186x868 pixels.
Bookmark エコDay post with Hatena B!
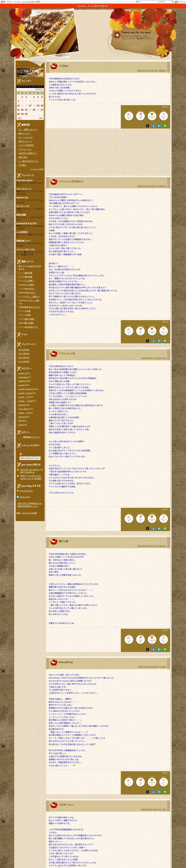[159, 126]
